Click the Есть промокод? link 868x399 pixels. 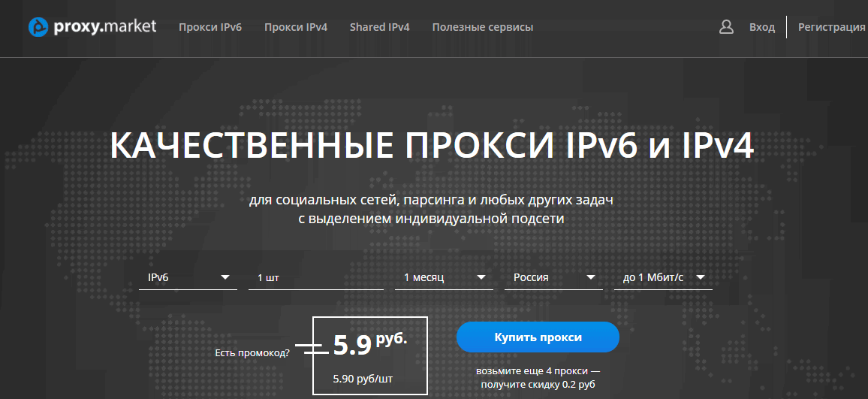click(x=252, y=353)
